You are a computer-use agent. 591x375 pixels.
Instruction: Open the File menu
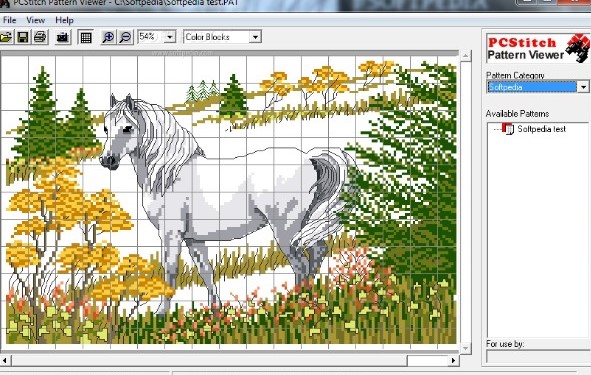pyautogui.click(x=9, y=20)
